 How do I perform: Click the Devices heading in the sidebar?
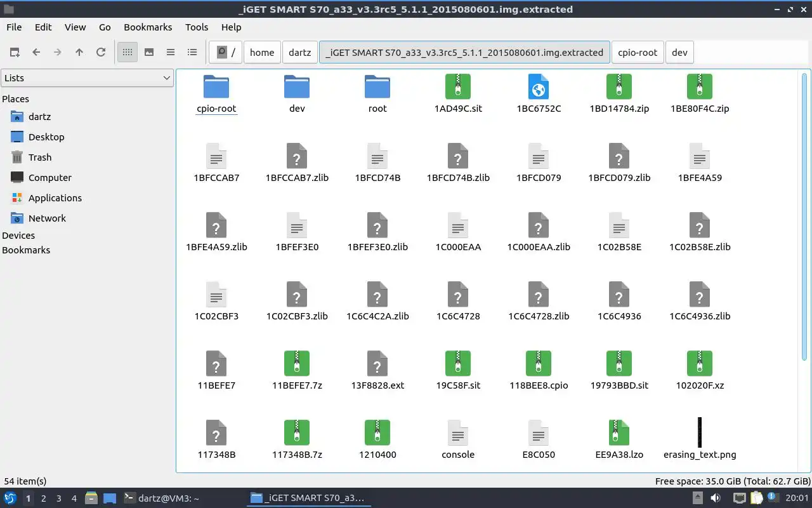click(18, 236)
